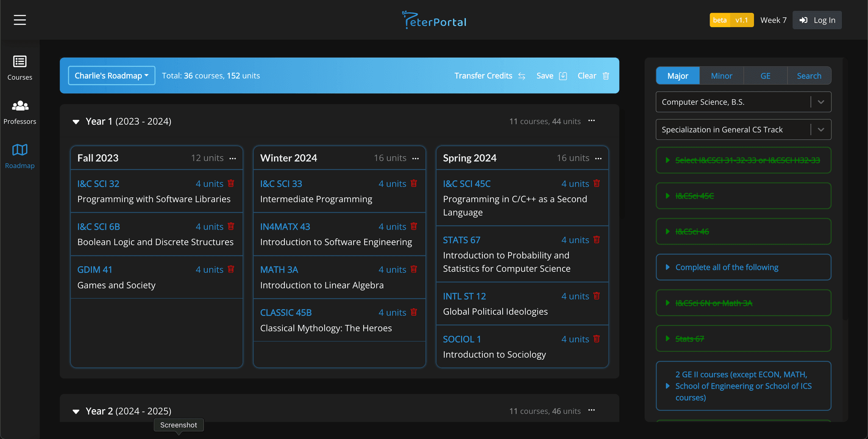Open Year 1 options ellipsis
Screen dimensions: 868x439
(x=592, y=121)
